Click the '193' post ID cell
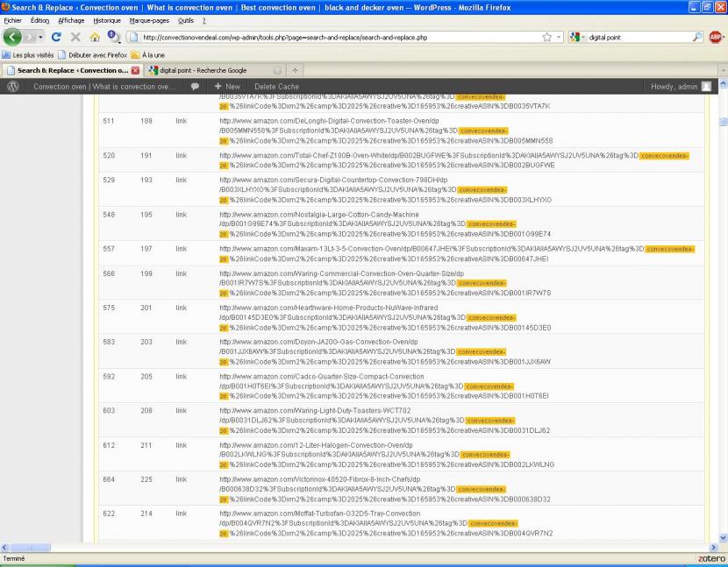 point(146,180)
